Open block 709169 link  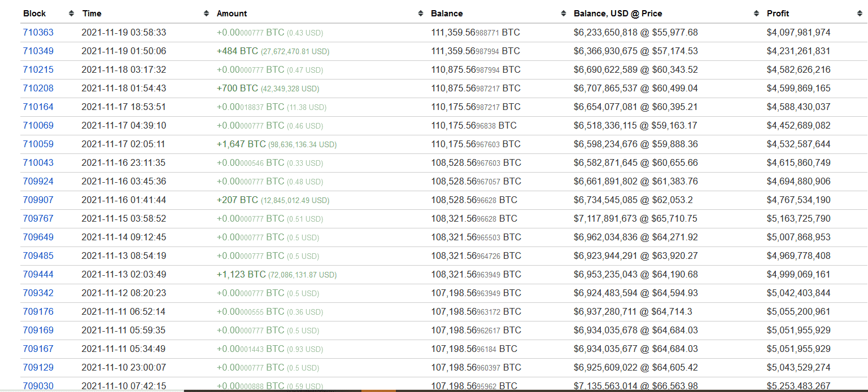coord(38,331)
